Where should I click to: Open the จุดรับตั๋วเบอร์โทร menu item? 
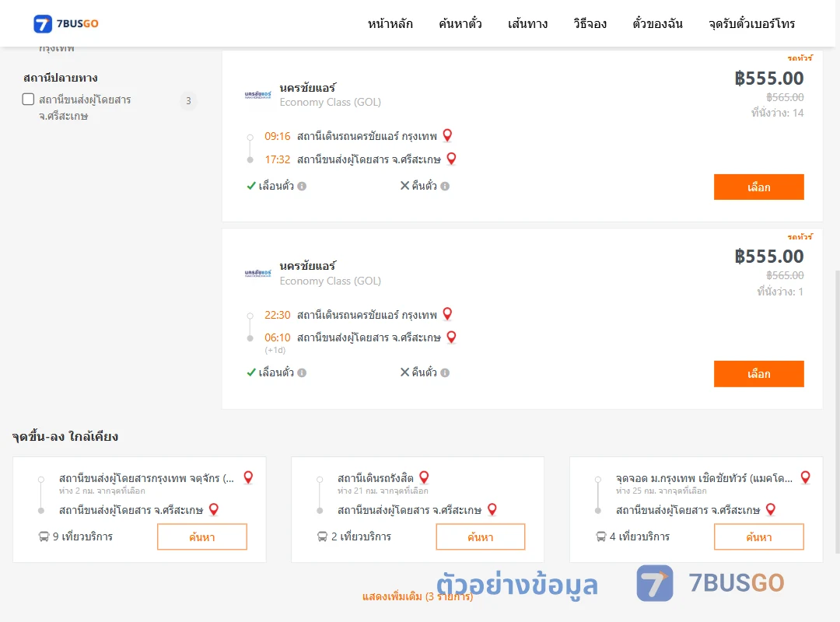751,23
